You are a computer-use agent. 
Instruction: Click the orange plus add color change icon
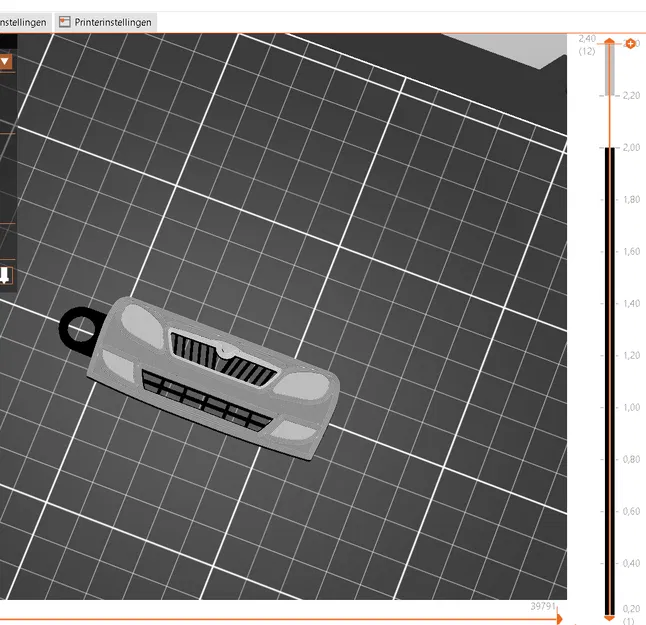(630, 44)
